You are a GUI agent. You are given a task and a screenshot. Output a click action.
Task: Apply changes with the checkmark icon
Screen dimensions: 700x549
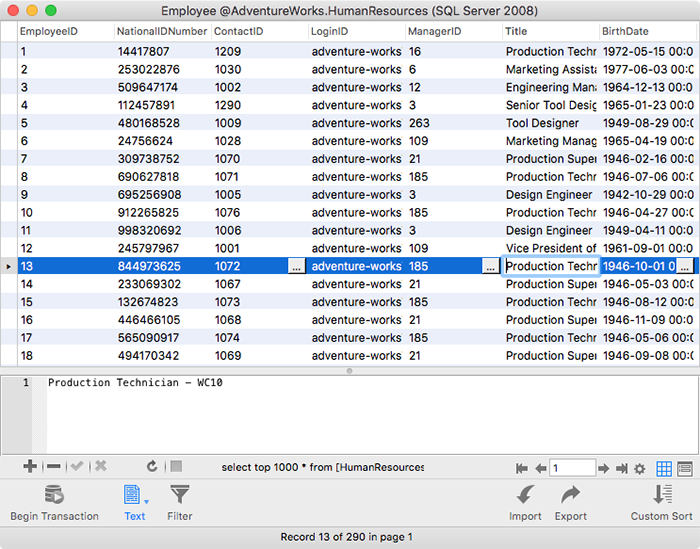click(x=77, y=467)
